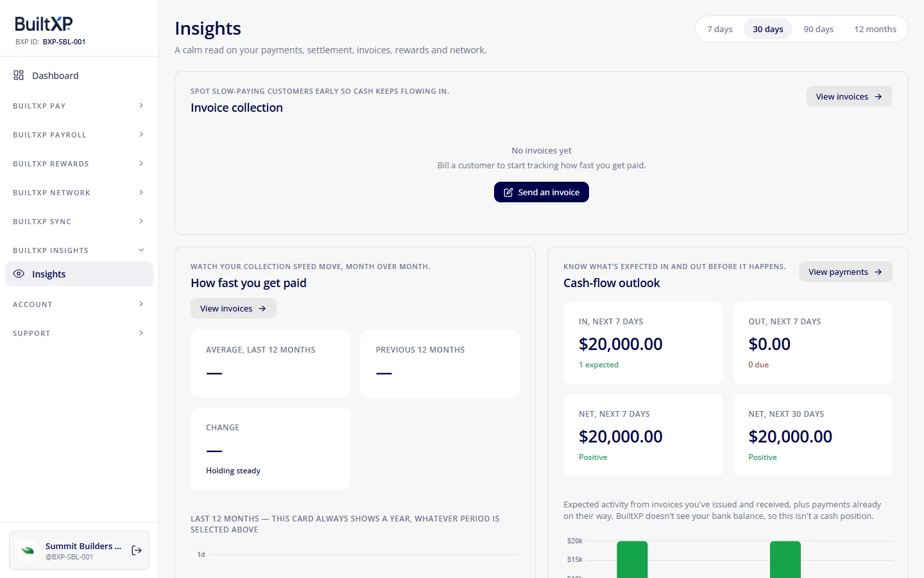924x578 pixels.
Task: Click the Insights page heading
Action: click(x=208, y=28)
